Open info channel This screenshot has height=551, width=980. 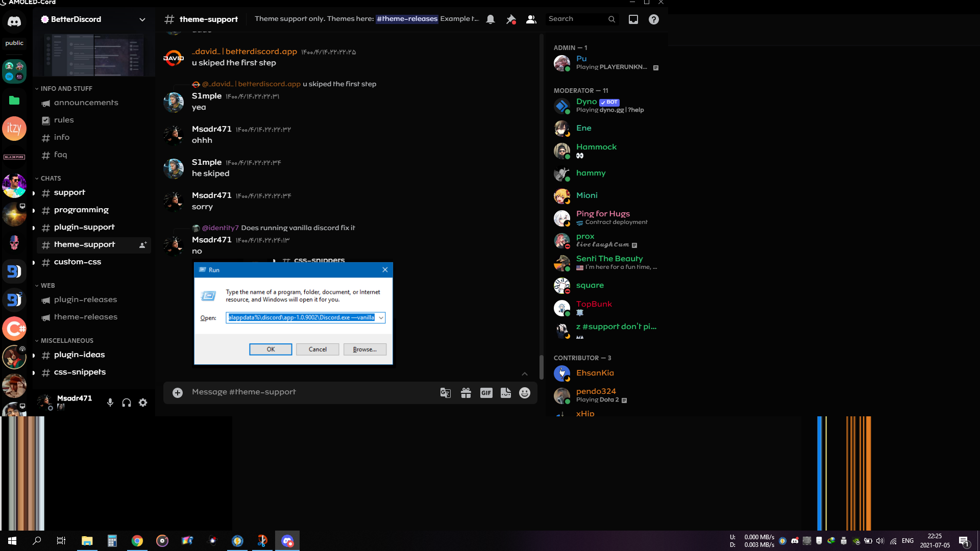click(x=94, y=138)
